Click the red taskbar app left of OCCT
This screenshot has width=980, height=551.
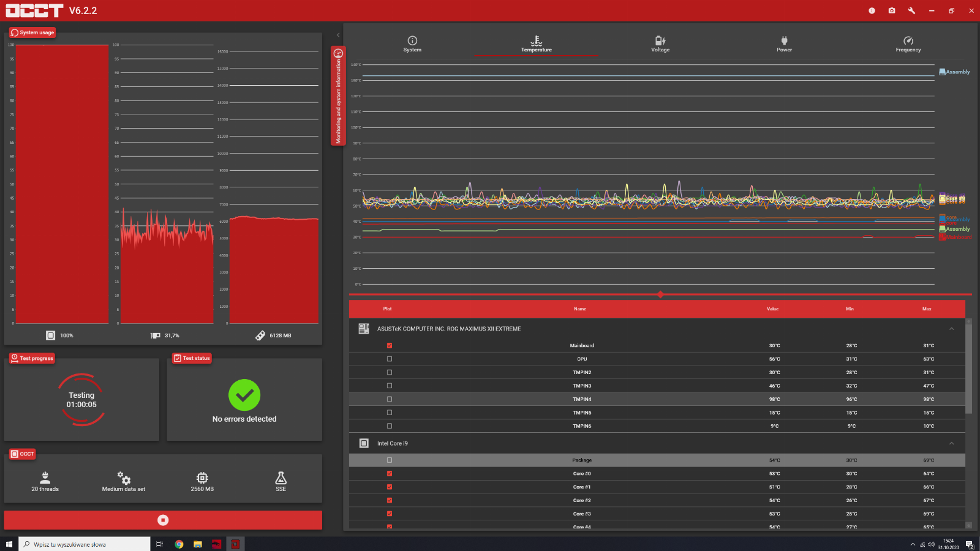point(216,544)
